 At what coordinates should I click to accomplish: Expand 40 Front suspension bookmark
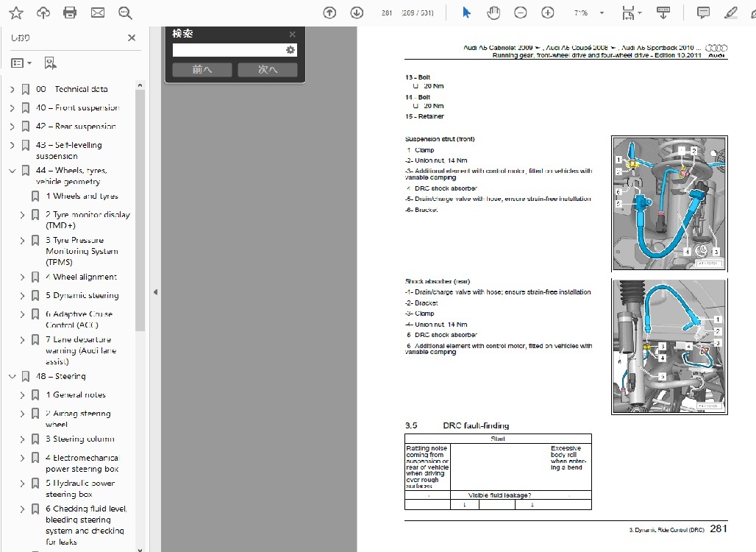click(13, 108)
